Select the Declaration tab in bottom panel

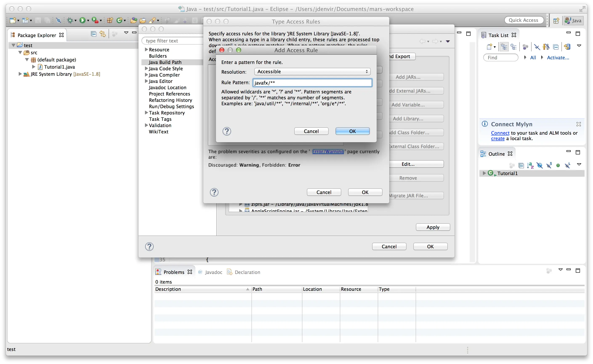[x=247, y=272]
